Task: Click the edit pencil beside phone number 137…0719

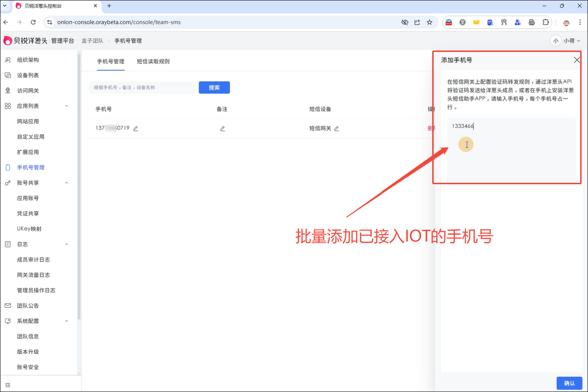Action: [x=136, y=128]
